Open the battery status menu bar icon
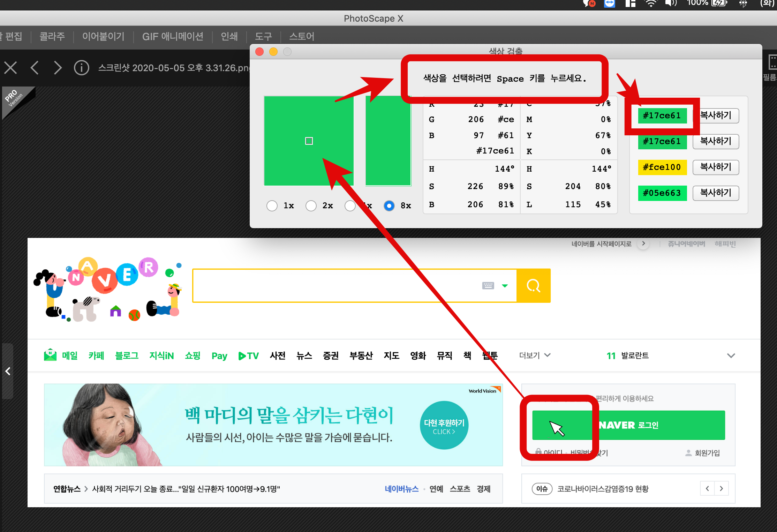 tap(720, 3)
